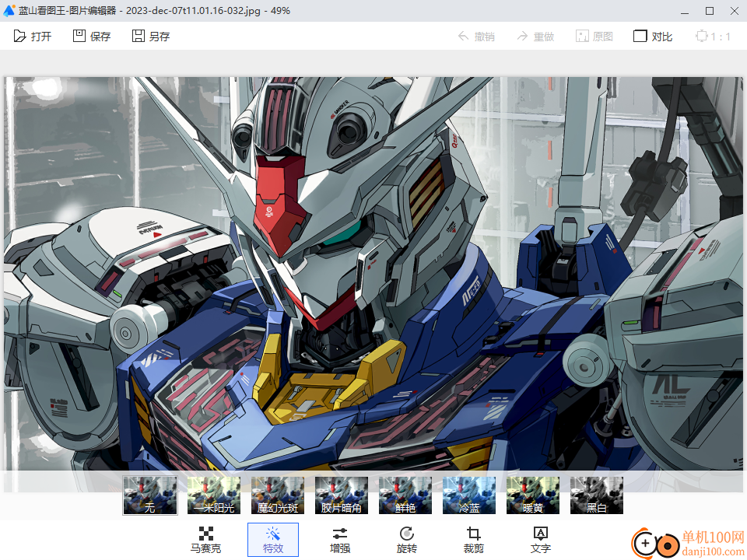Apply the 胶片暗角 filter
The height and width of the screenshot is (560, 747).
click(342, 495)
